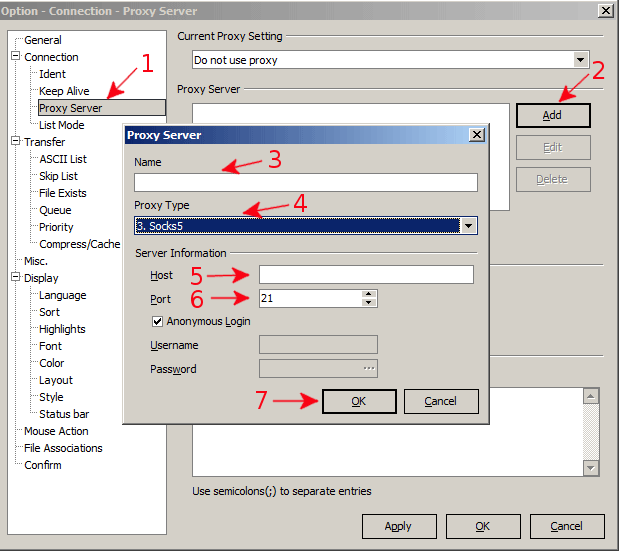The height and width of the screenshot is (551, 619).
Task: Select the Transfer tree item
Action: pos(45,142)
